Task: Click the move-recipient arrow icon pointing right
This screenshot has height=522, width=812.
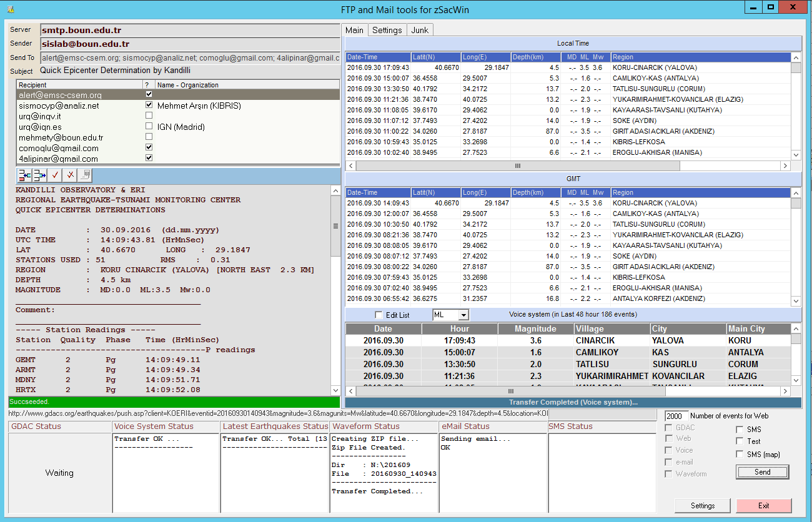Action: 40,175
